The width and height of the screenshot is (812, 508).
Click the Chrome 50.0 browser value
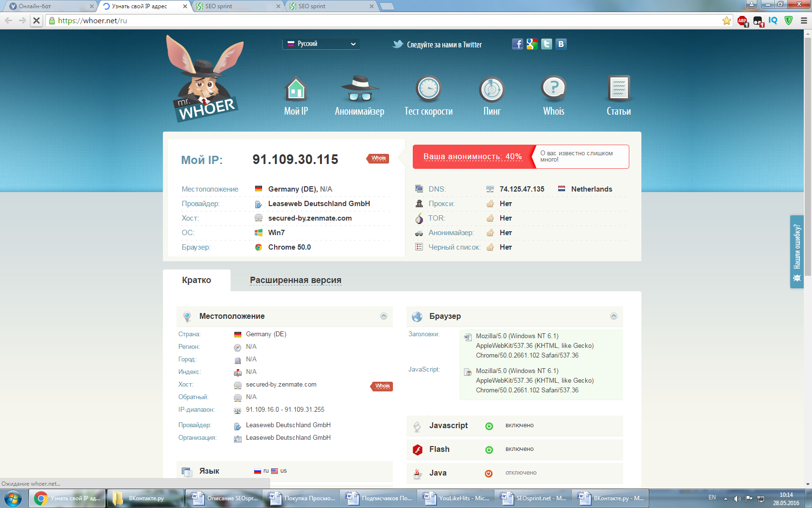290,247
